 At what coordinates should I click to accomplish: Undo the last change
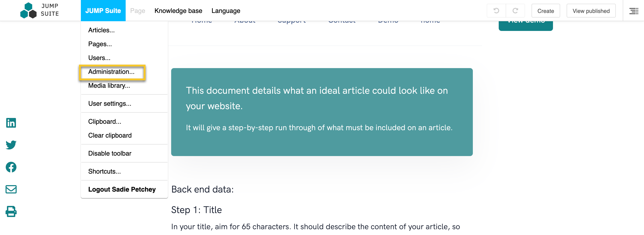[496, 11]
